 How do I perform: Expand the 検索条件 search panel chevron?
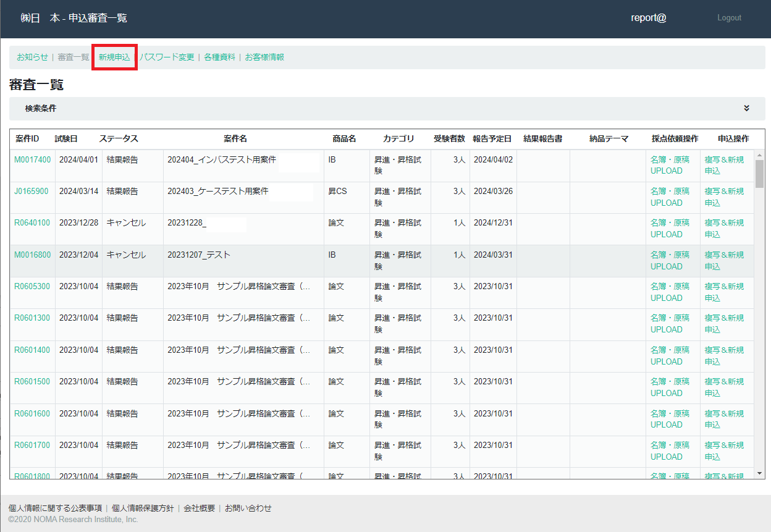[746, 108]
